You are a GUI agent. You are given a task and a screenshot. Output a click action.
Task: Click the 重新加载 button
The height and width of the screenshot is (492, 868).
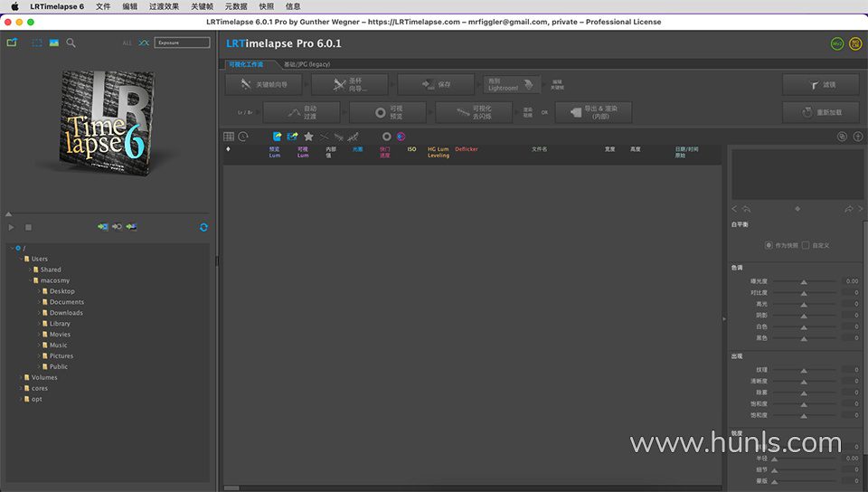[821, 112]
